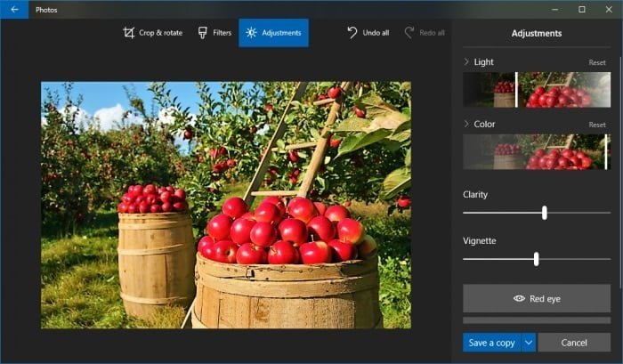Go back with the arrow button
623x364 pixels.
click(x=14, y=10)
